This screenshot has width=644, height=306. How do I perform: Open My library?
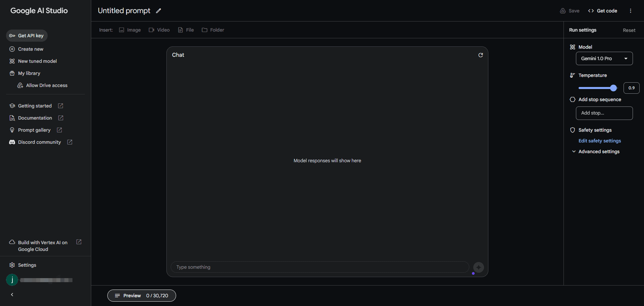click(25, 73)
